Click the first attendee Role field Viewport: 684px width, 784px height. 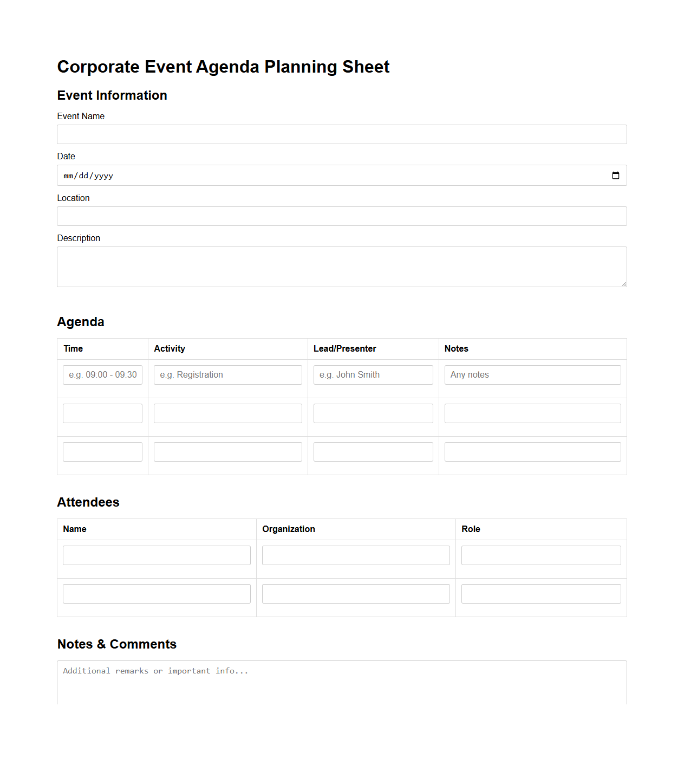click(x=540, y=555)
